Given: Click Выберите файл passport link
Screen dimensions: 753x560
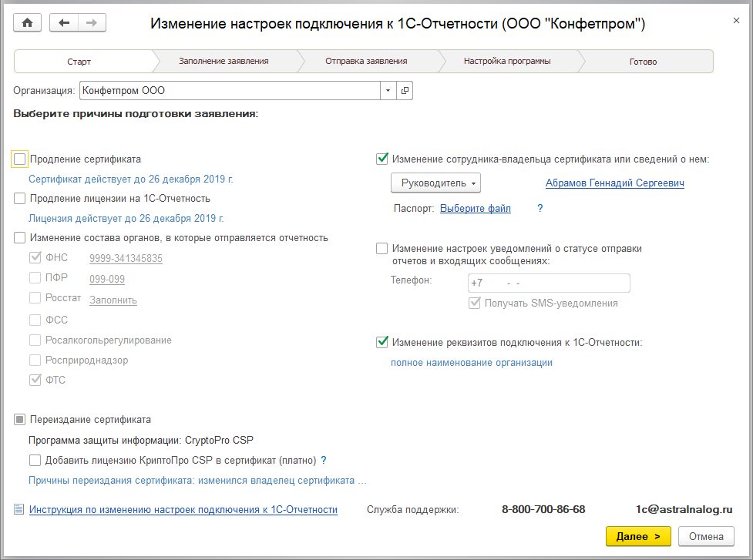Looking at the screenshot, I should point(476,208).
